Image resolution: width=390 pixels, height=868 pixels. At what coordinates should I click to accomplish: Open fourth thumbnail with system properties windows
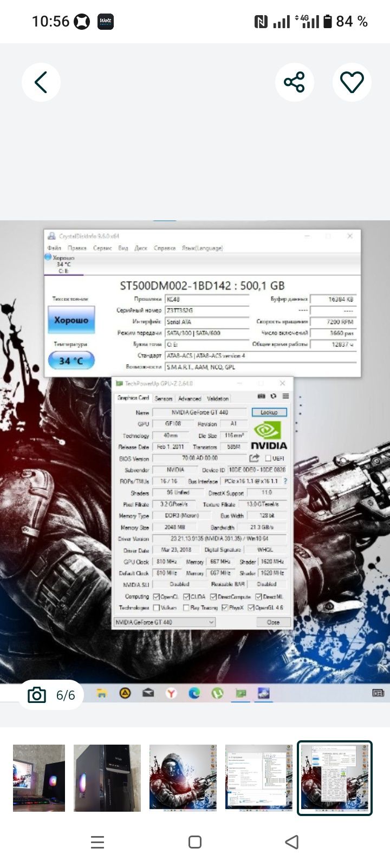click(x=259, y=778)
